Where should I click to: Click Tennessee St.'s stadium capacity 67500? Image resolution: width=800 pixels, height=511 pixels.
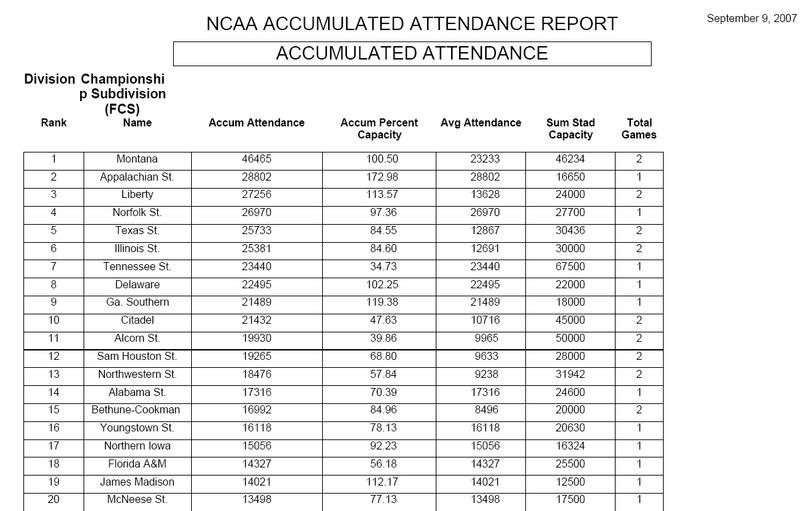571,265
